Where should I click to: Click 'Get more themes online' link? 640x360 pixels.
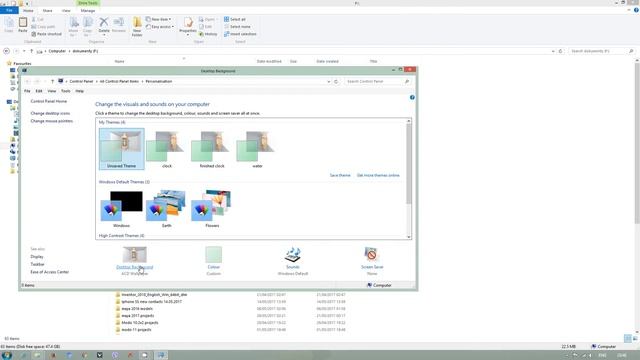click(378, 175)
